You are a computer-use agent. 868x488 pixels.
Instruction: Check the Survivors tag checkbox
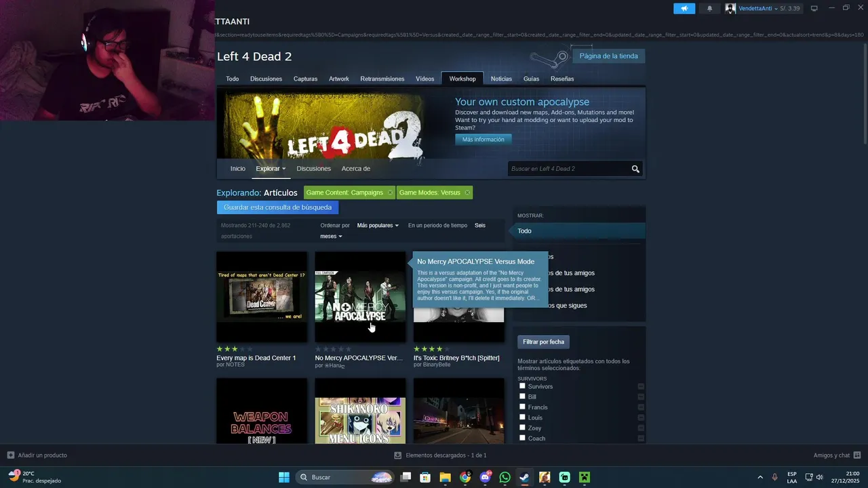[522, 386]
